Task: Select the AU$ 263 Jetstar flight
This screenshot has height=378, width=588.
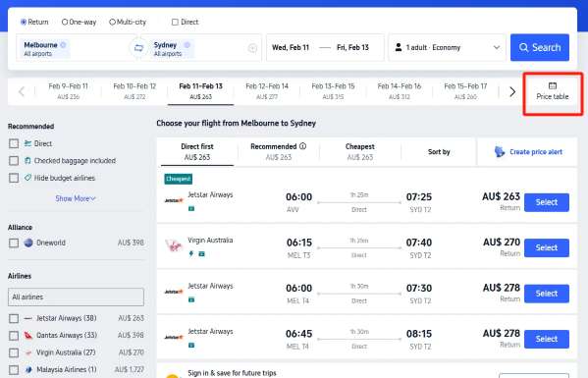Action: point(547,202)
